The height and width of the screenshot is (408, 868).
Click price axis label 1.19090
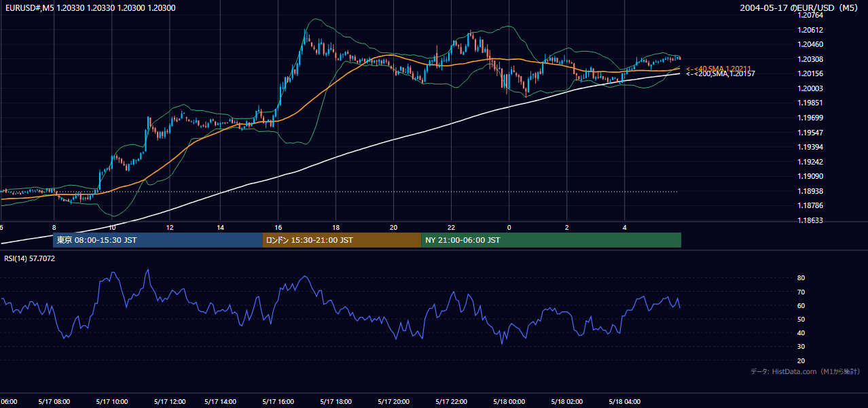[810, 176]
